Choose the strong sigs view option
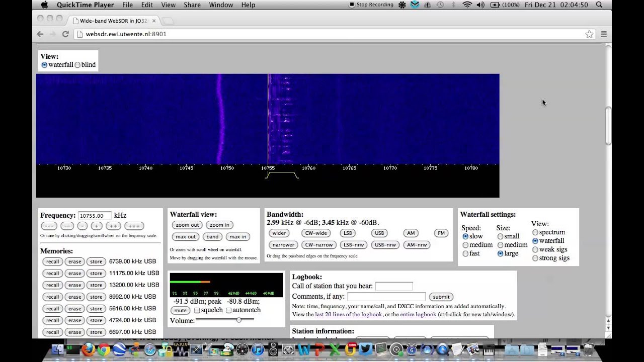This screenshot has height=362, width=644. tap(535, 258)
